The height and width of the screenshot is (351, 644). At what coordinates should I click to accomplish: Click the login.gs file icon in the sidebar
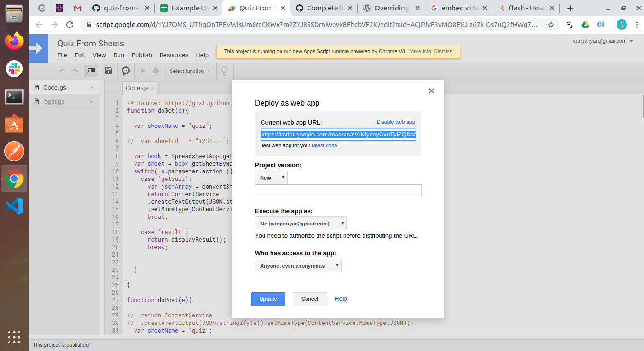click(36, 101)
